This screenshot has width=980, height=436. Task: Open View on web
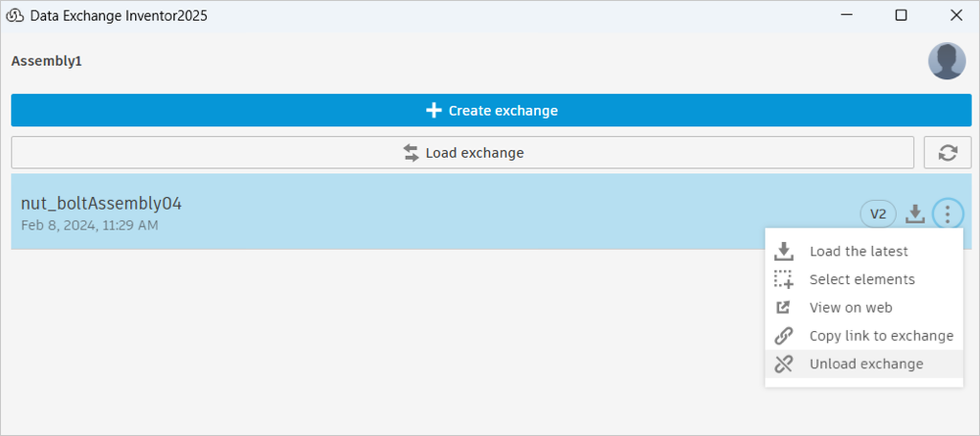click(863, 308)
